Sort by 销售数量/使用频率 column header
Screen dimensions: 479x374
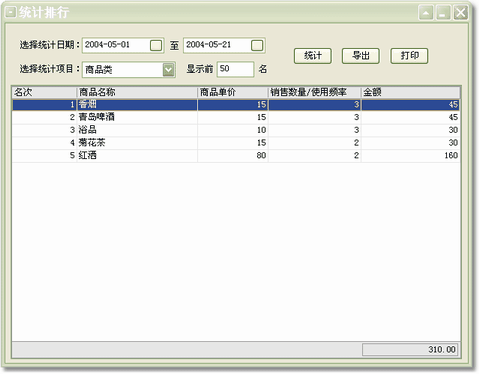pyautogui.click(x=315, y=92)
